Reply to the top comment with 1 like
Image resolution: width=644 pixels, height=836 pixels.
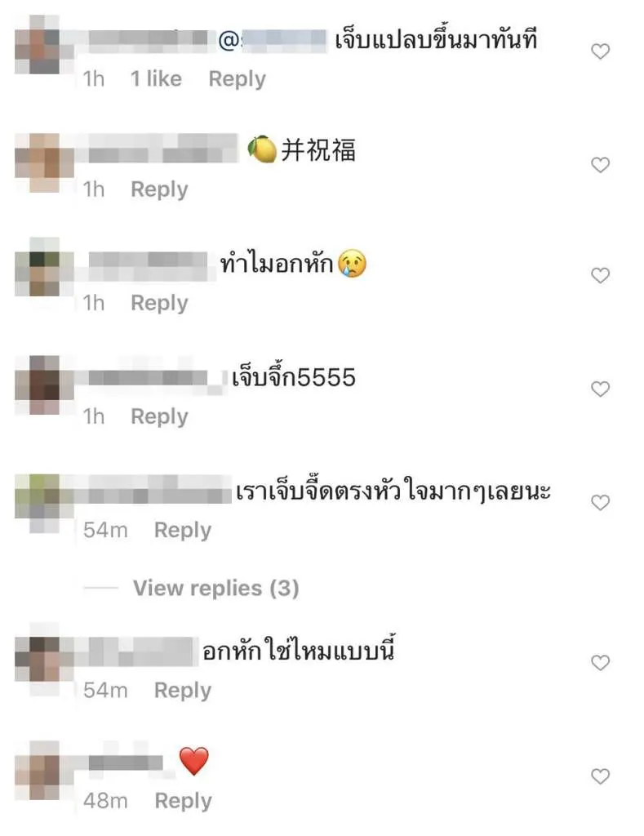point(238,79)
